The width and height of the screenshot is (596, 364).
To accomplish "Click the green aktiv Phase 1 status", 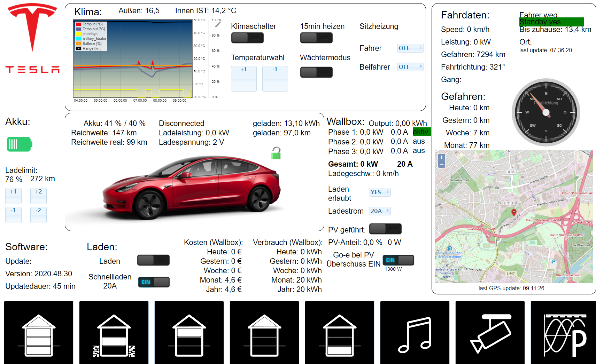I will pos(421,132).
